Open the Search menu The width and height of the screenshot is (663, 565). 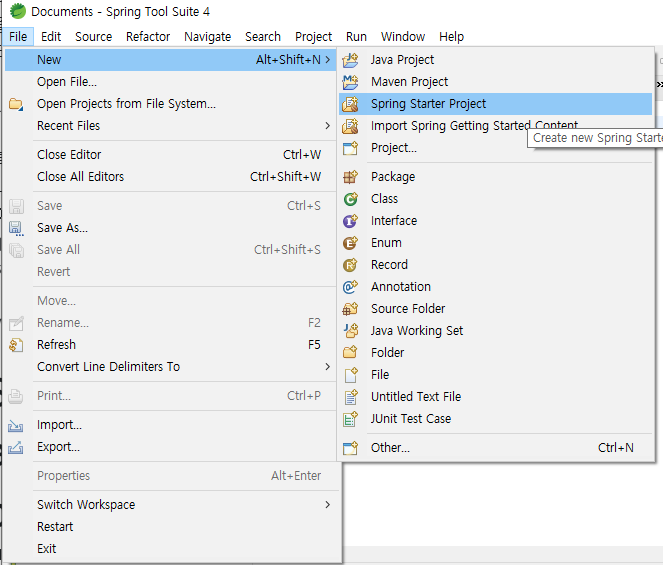[263, 37]
